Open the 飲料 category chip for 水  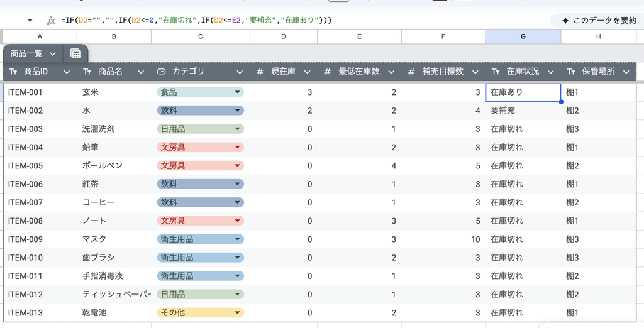click(201, 111)
